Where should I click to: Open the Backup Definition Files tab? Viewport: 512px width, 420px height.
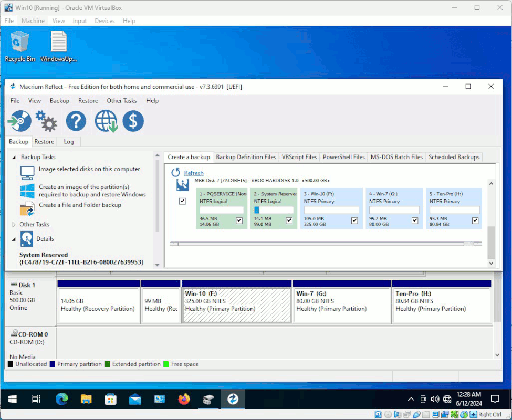246,157
